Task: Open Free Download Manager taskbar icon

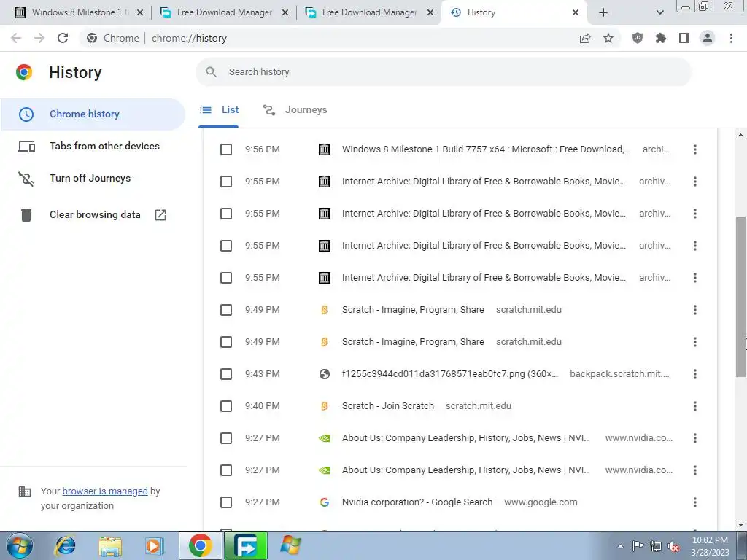Action: tap(246, 545)
